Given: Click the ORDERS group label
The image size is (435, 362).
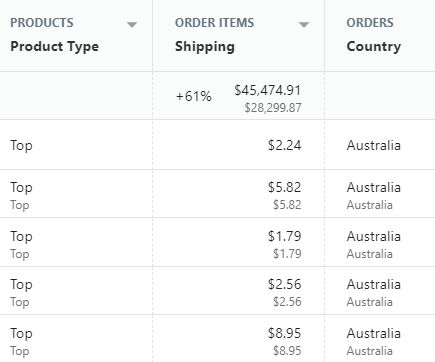Looking at the screenshot, I should tap(370, 23).
